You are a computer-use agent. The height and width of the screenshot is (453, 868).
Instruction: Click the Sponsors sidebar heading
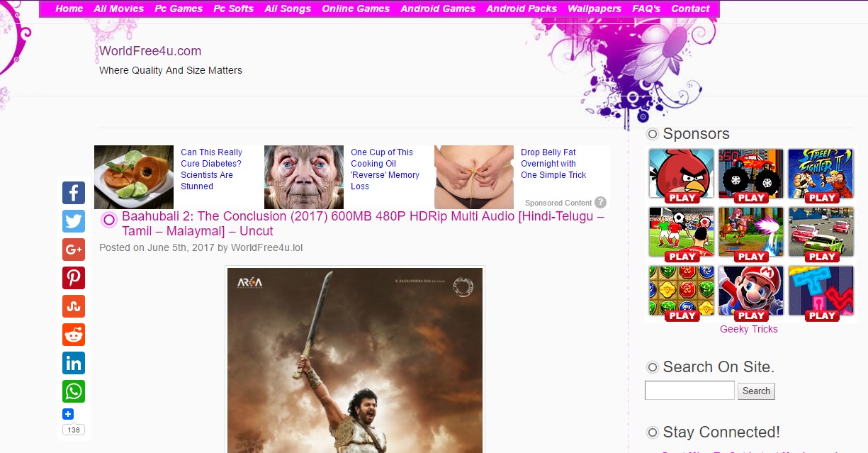(696, 134)
